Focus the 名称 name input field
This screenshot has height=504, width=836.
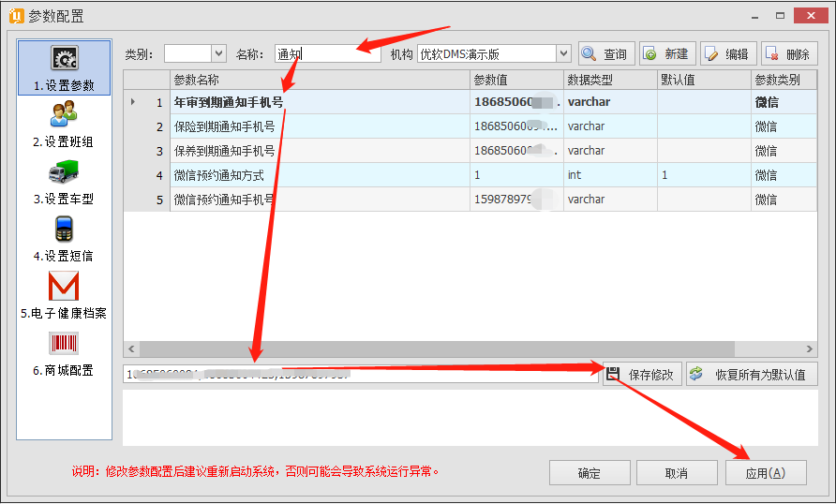pos(328,53)
